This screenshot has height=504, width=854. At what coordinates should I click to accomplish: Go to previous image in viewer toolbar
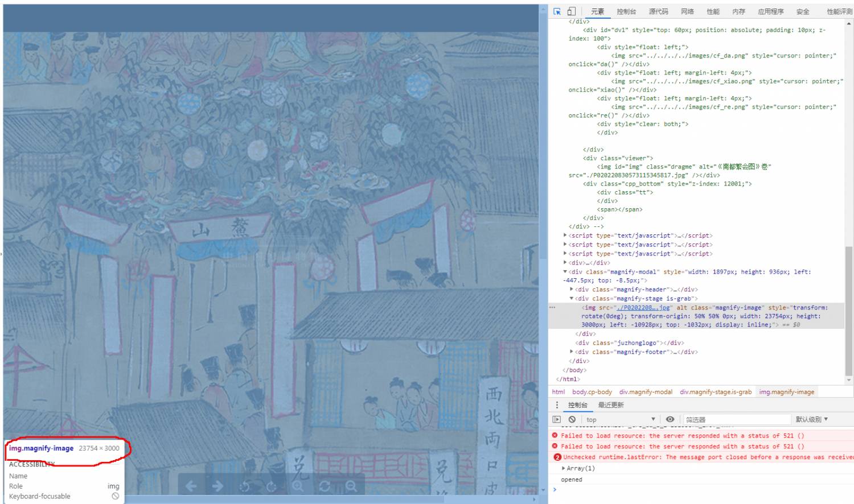[191, 486]
